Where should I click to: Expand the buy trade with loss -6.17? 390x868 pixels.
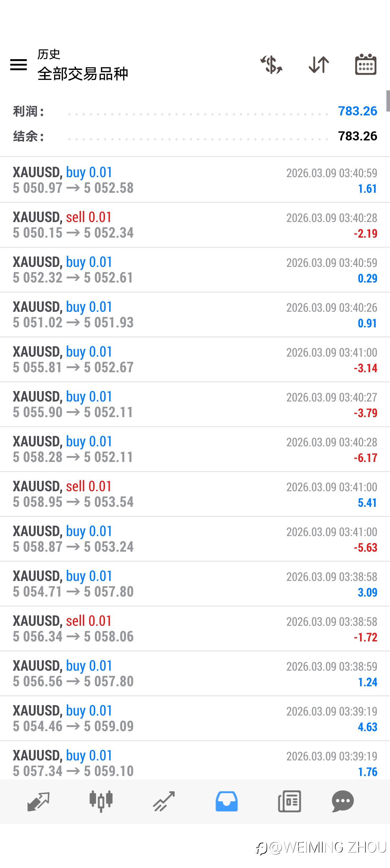click(195, 449)
